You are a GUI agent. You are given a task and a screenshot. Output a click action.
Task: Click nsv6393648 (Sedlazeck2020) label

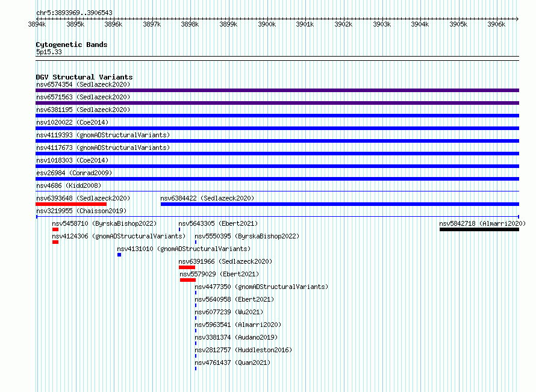point(83,198)
